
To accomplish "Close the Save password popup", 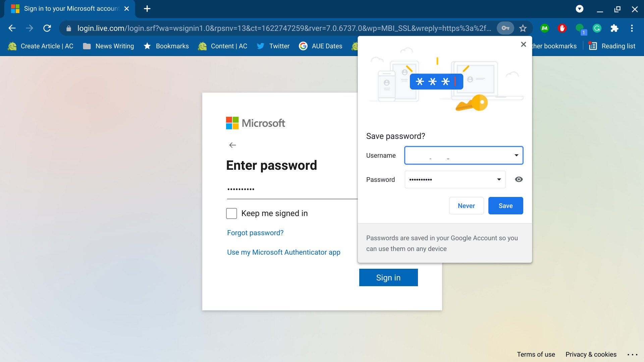I will coord(523,44).
